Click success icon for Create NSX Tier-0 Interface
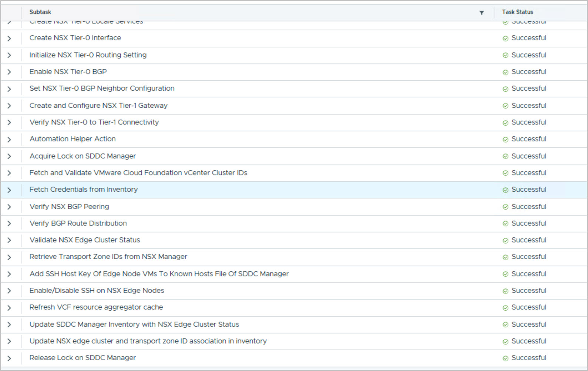 coord(505,39)
